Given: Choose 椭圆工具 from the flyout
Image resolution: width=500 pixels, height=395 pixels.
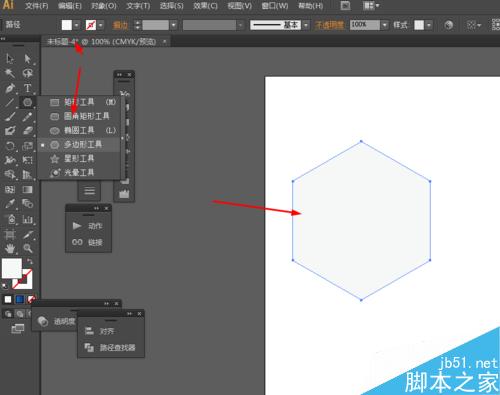Looking at the screenshot, I should click(x=79, y=130).
